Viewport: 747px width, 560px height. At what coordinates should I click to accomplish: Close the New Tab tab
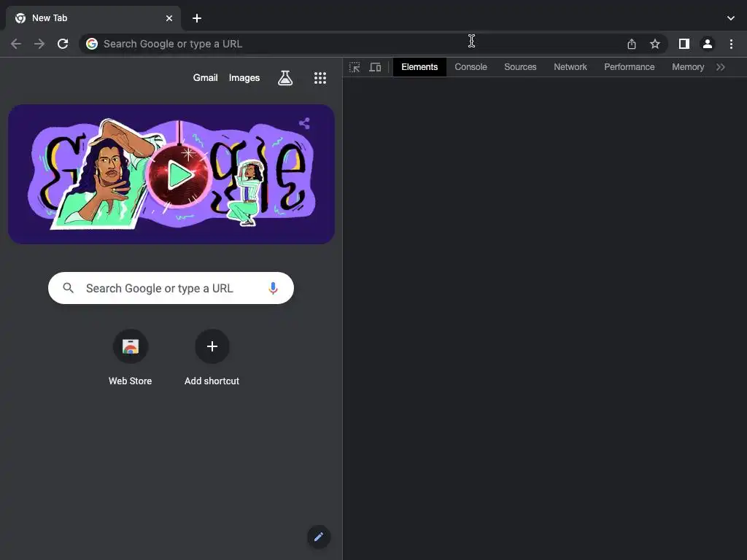(x=169, y=18)
